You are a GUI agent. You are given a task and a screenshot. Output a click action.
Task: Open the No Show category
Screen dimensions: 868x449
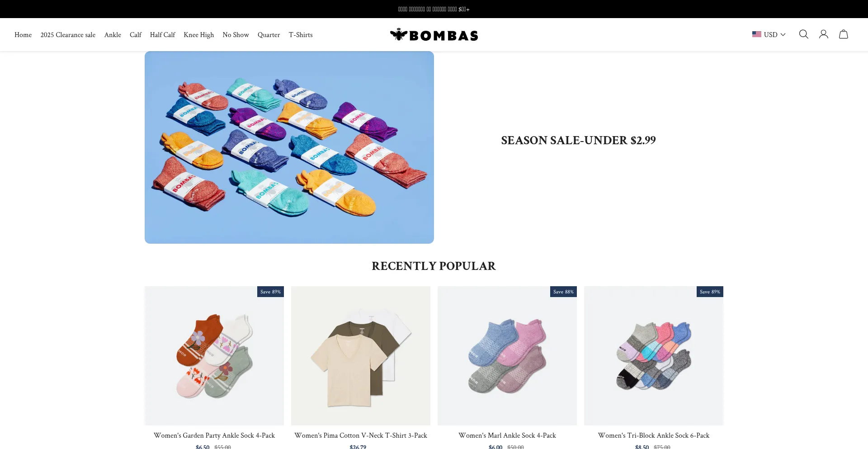click(236, 35)
